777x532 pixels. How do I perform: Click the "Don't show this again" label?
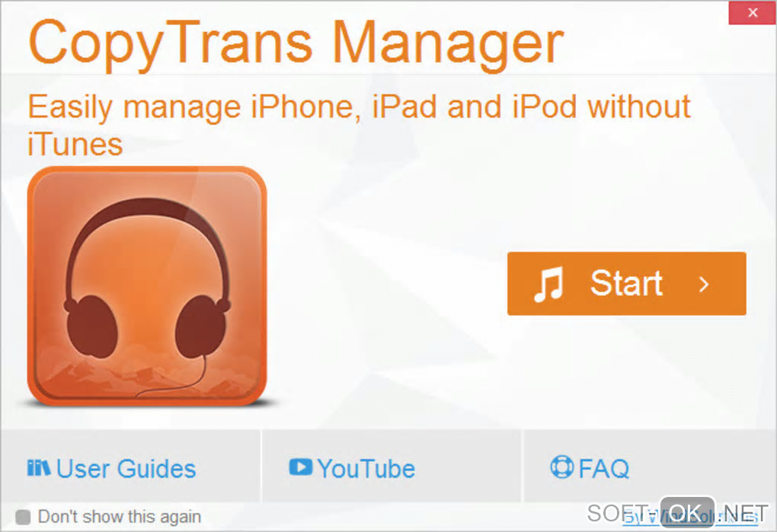pyautogui.click(x=120, y=517)
